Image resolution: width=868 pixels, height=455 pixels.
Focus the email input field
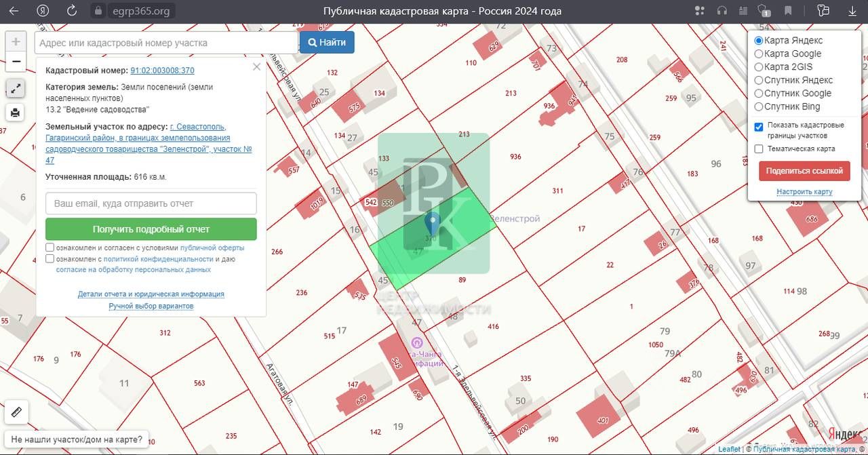[x=151, y=203]
